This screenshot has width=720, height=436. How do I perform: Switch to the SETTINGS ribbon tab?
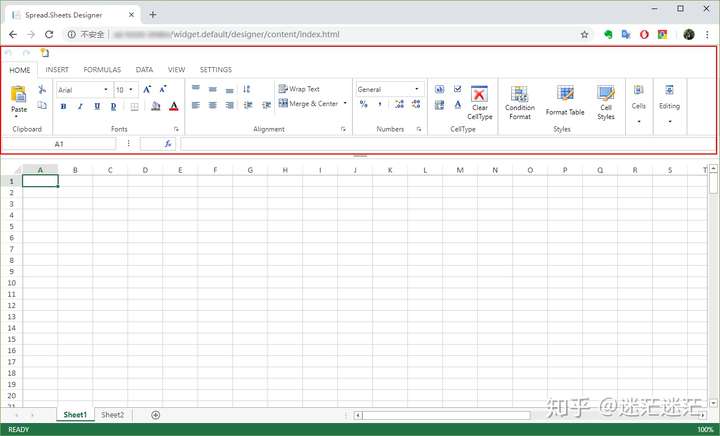point(215,70)
